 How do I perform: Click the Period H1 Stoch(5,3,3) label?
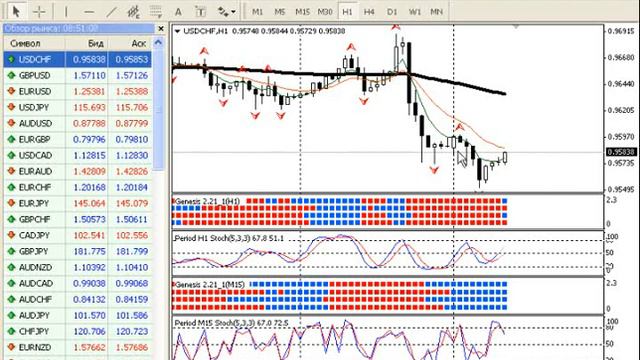229,238
